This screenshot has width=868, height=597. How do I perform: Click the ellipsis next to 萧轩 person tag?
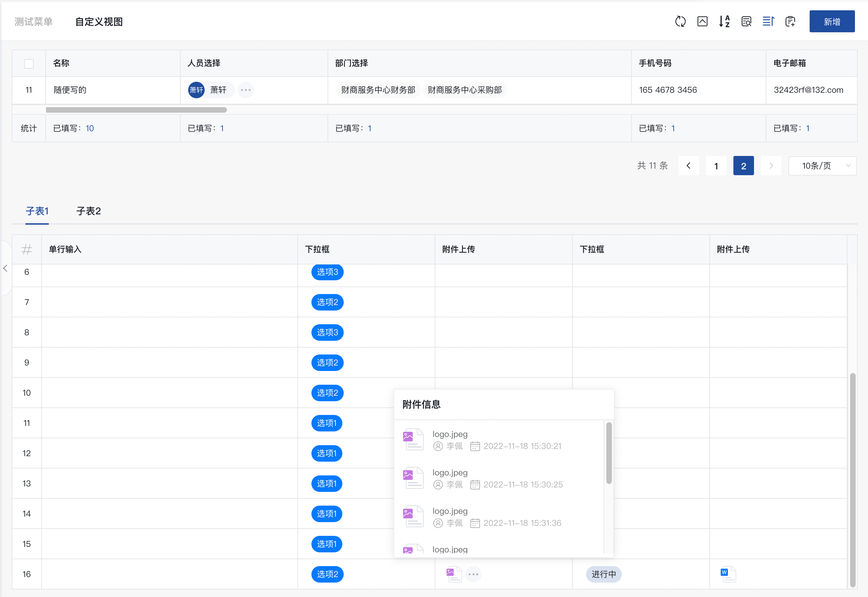pos(245,90)
